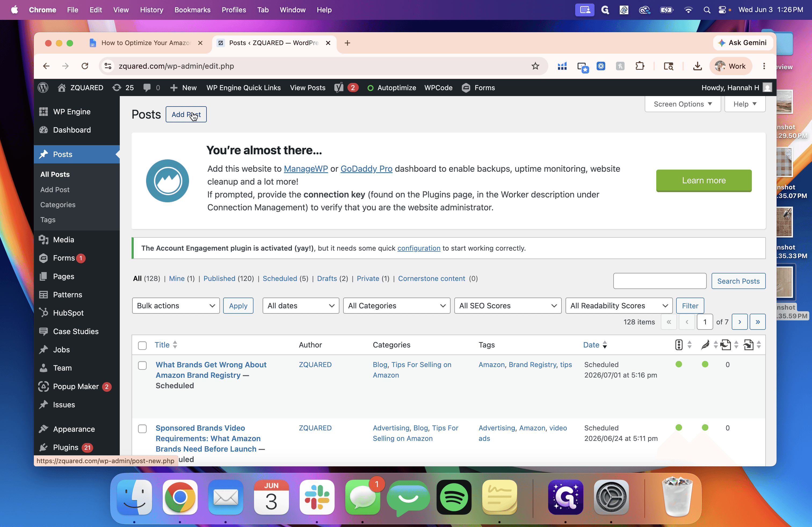Click the green Learn more button
The height and width of the screenshot is (527, 812).
click(x=704, y=180)
